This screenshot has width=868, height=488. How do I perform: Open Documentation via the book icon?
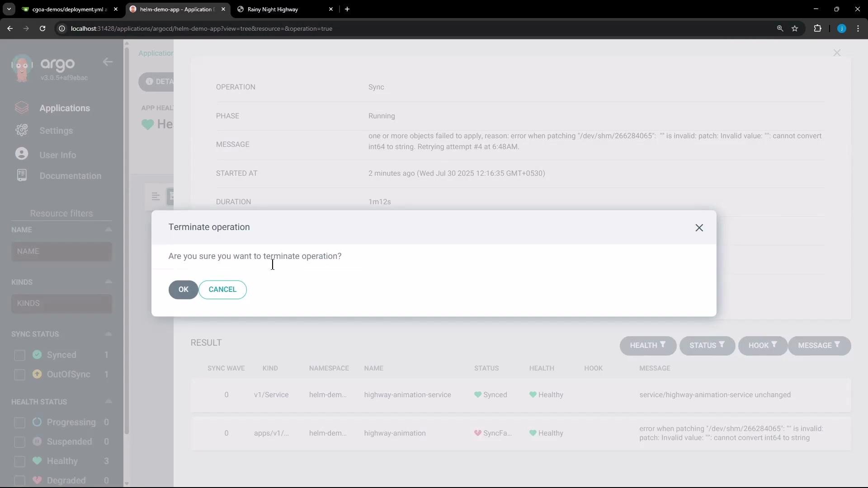pyautogui.click(x=22, y=175)
